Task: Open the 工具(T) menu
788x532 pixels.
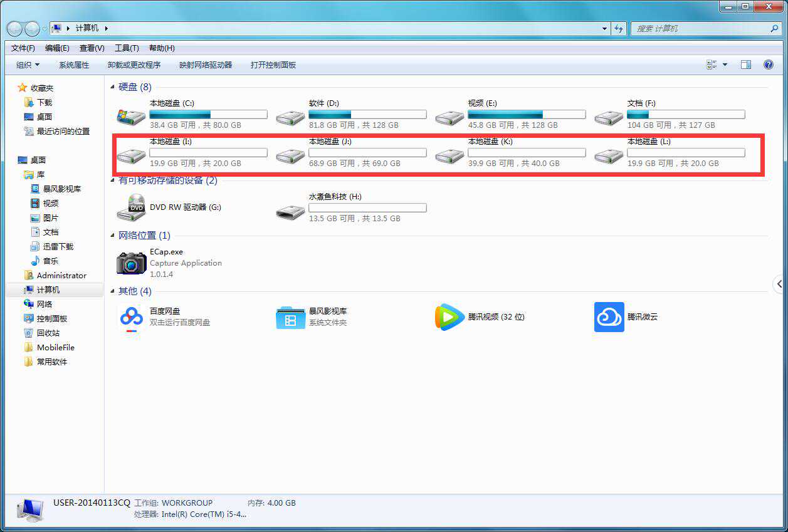Action: [x=127, y=48]
